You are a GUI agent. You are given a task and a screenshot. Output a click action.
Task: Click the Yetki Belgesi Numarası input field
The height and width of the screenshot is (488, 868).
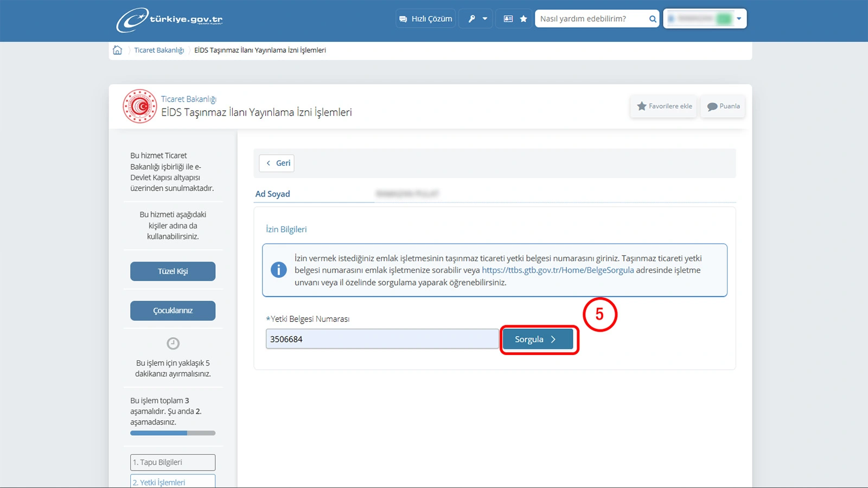pyautogui.click(x=382, y=339)
